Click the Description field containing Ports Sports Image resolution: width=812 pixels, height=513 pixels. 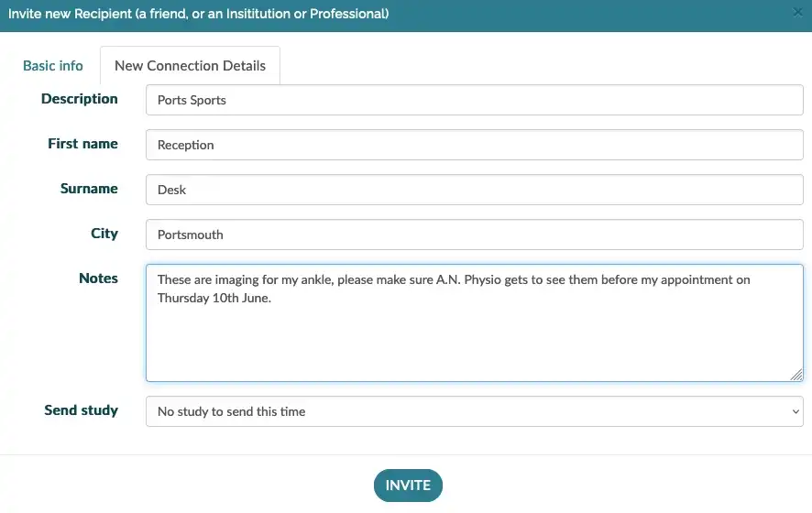click(x=474, y=101)
